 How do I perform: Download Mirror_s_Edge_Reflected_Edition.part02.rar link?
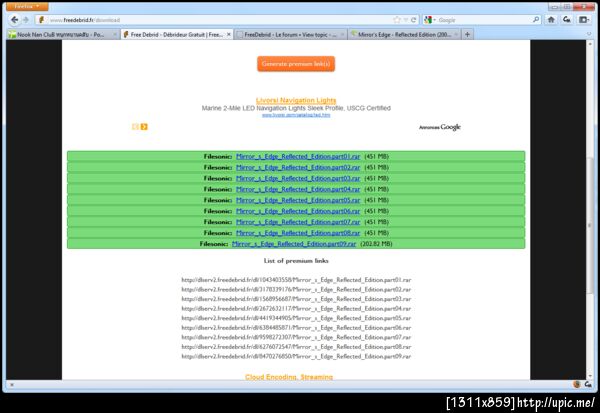point(298,167)
